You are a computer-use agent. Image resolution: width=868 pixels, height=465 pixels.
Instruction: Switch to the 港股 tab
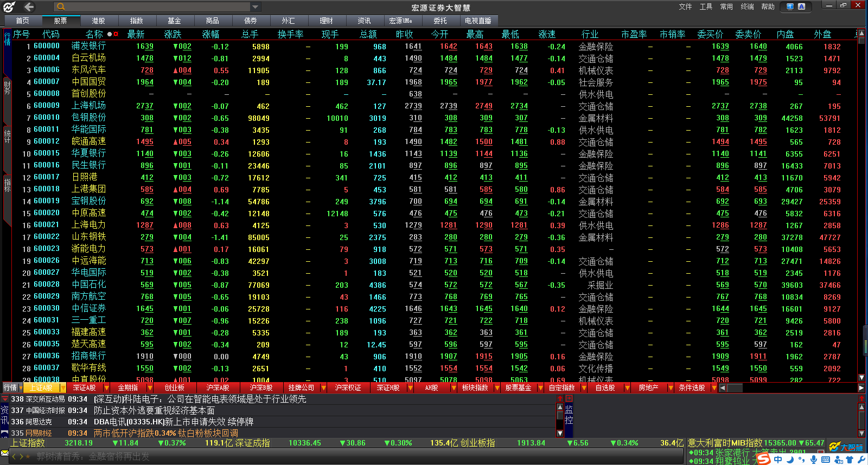(x=98, y=21)
